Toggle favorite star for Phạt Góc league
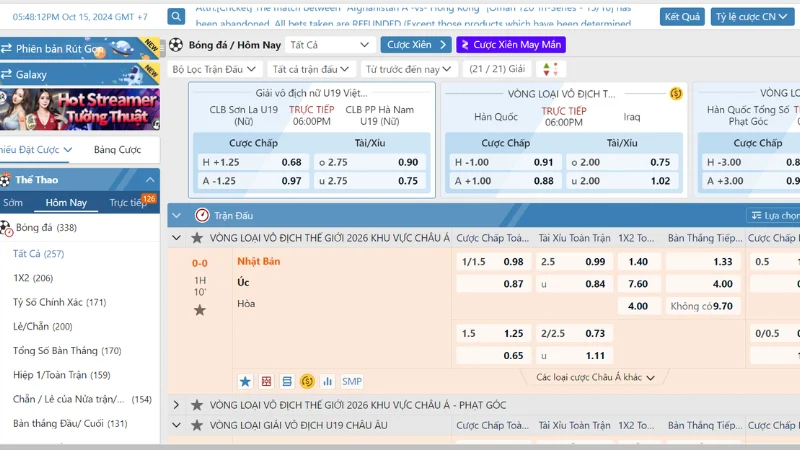800x450 pixels. coord(197,405)
